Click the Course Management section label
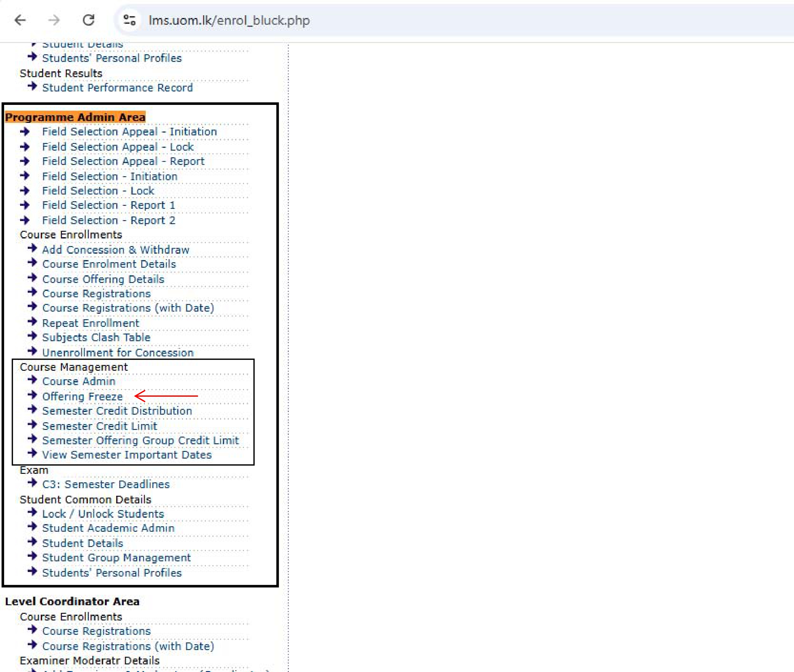Screen dimensions: 794x672 tap(73, 367)
